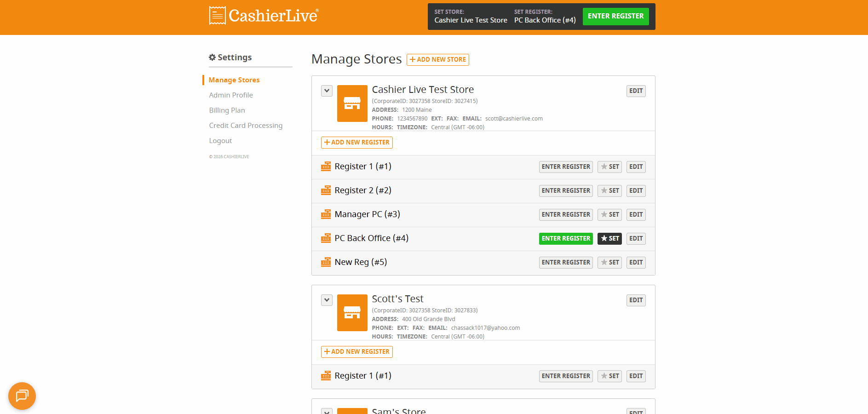Open Manager PC (#3) via Enter Register
Screen dimensions: 868x414
click(566, 215)
